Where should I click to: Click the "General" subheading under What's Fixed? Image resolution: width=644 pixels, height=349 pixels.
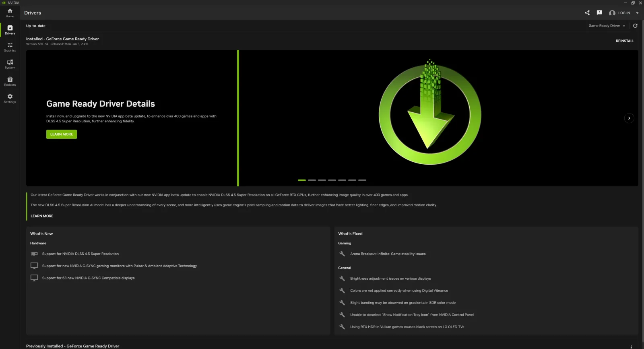pyautogui.click(x=345, y=268)
